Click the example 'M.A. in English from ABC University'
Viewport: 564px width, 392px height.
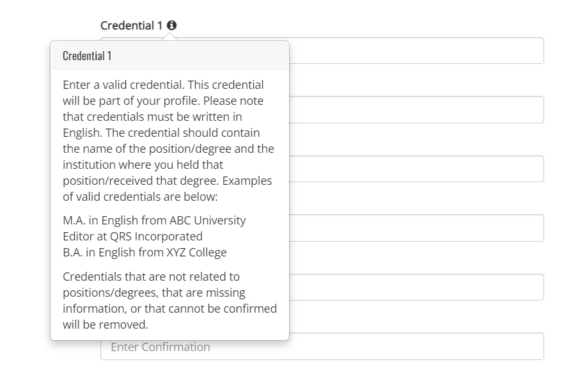coord(154,220)
